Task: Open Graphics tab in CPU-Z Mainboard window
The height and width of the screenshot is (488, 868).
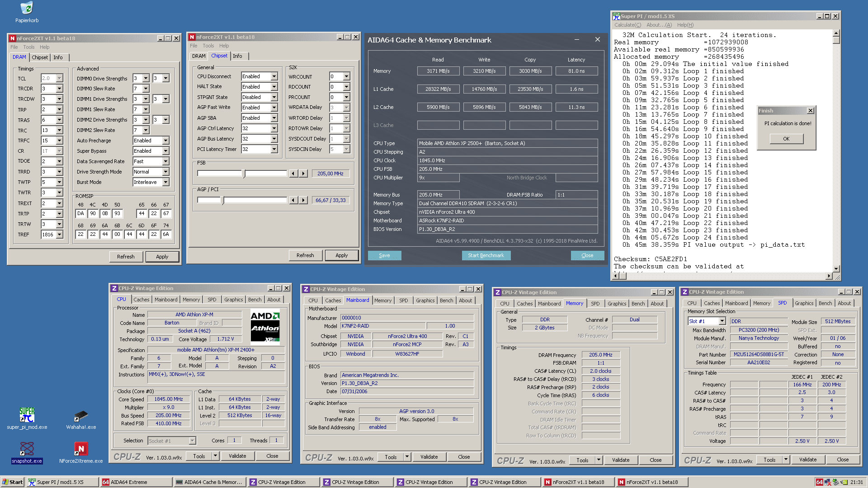Action: coord(425,300)
